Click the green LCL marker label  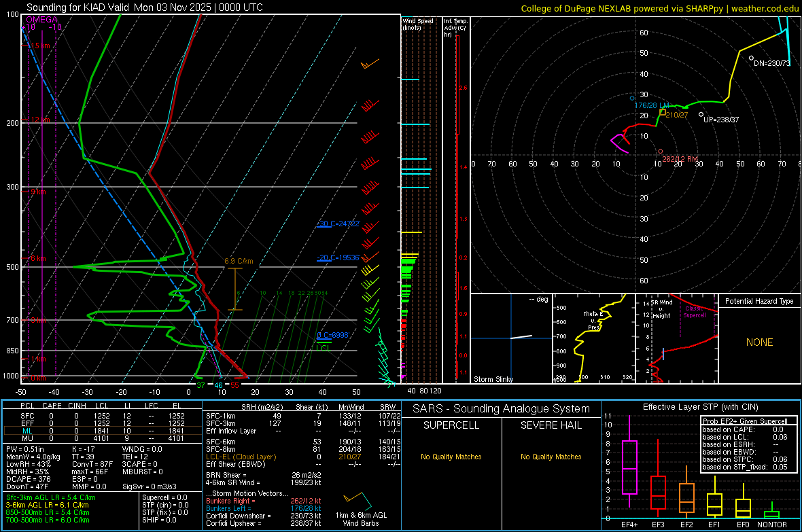point(323,348)
